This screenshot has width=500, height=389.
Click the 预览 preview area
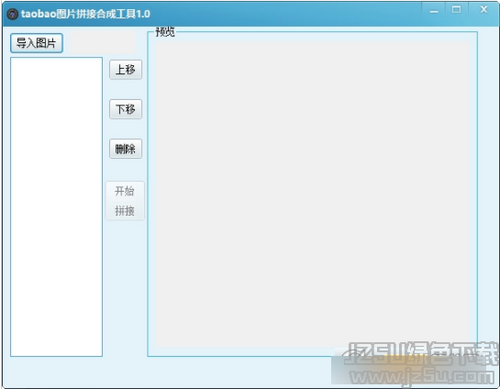click(313, 194)
